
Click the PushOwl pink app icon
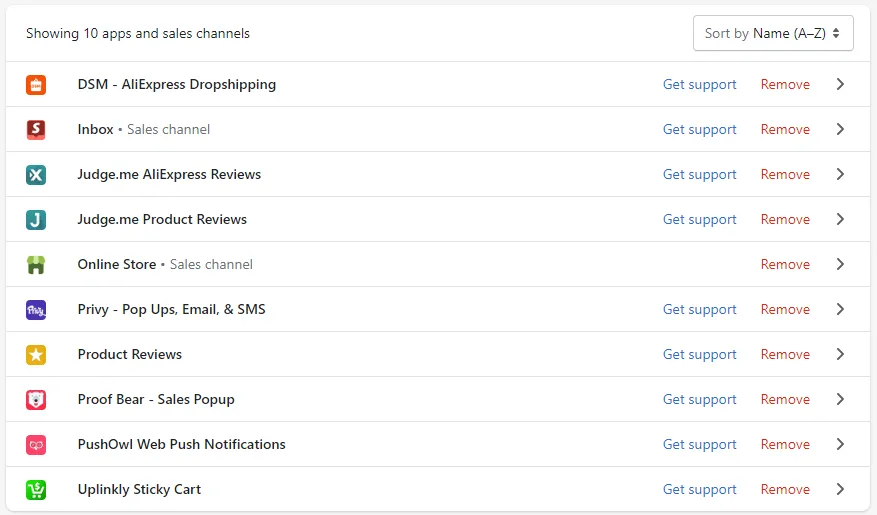tap(36, 445)
